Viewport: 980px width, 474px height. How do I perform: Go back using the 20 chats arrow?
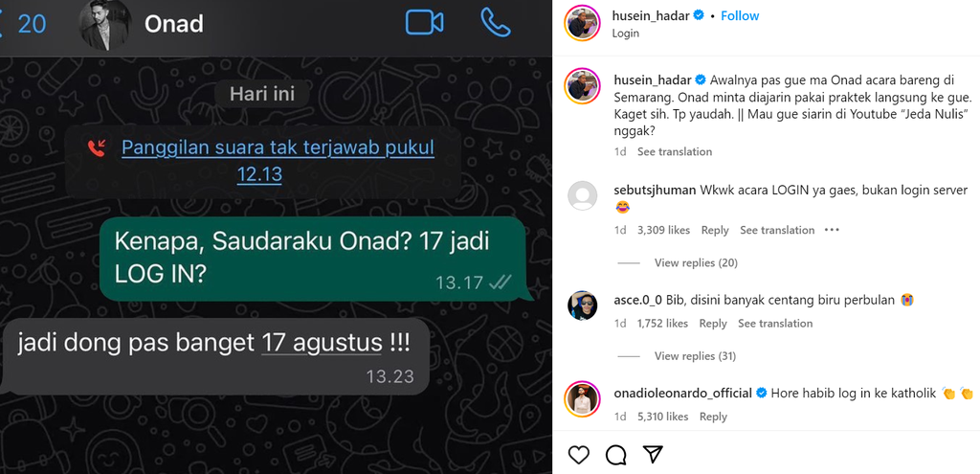pos(24,24)
